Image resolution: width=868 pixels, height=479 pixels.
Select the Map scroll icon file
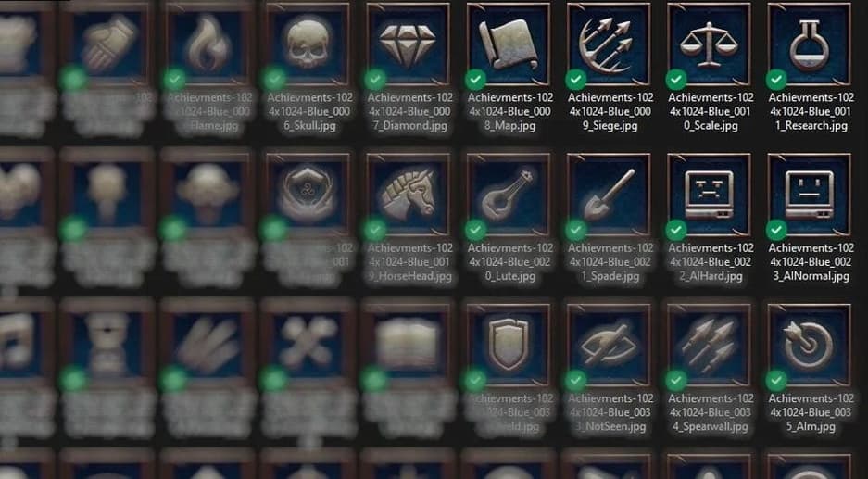pos(509,44)
